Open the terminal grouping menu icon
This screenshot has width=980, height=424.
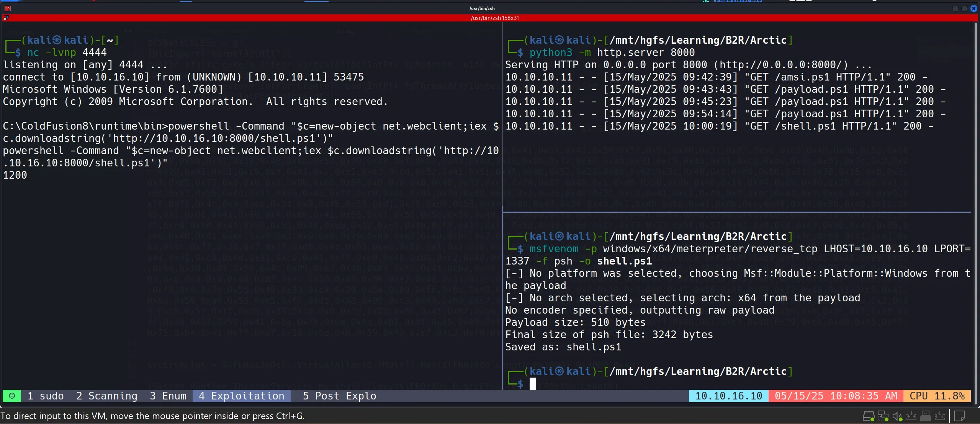pos(6,18)
